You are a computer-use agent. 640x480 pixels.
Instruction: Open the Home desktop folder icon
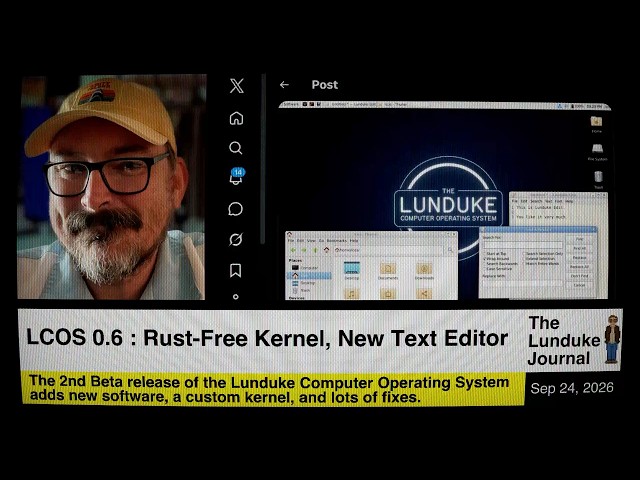[x=596, y=124]
